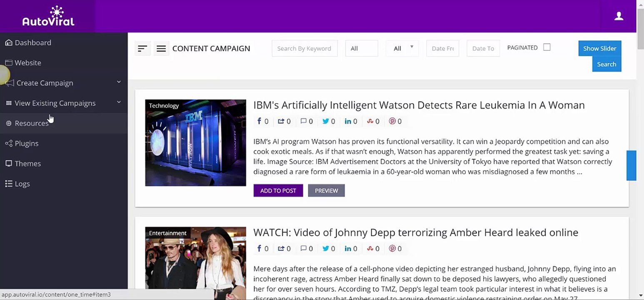Click the Website sidebar icon
The width and height of the screenshot is (644, 300).
point(9,62)
